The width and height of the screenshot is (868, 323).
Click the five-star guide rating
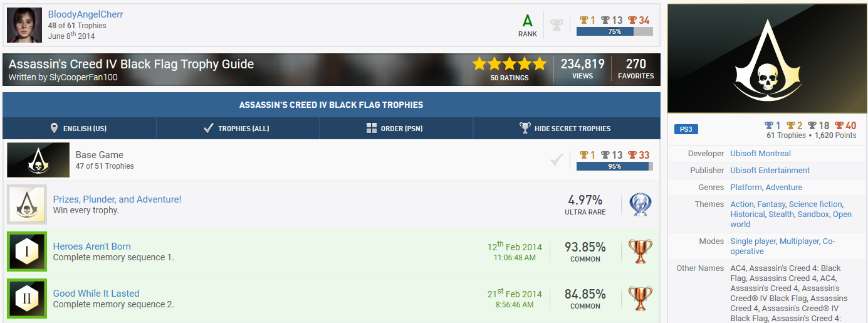pyautogui.click(x=509, y=64)
